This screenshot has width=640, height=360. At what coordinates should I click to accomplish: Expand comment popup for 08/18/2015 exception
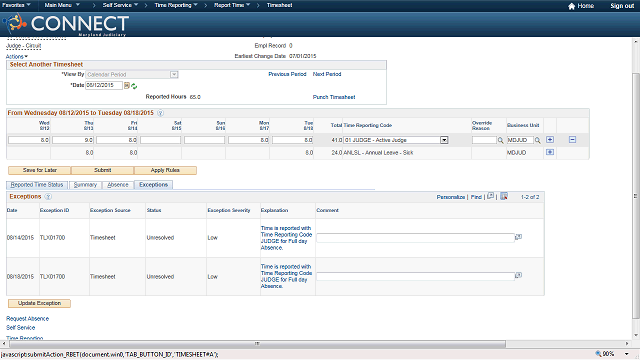click(x=518, y=276)
